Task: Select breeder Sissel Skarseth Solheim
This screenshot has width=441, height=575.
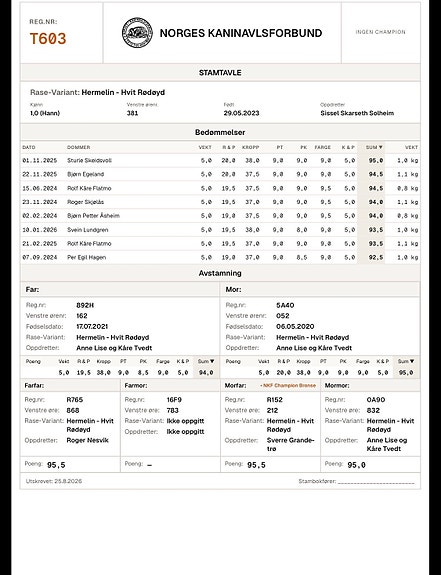Action: point(357,113)
